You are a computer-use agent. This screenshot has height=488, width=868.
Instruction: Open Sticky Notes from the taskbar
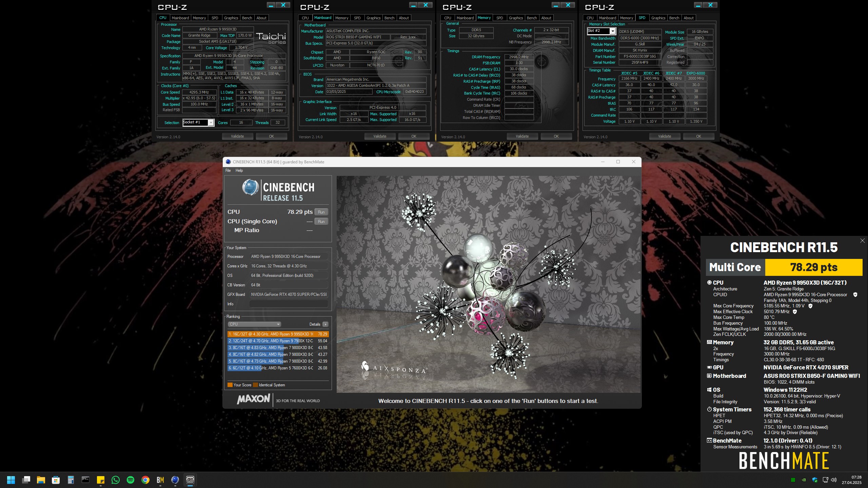pos(101,480)
